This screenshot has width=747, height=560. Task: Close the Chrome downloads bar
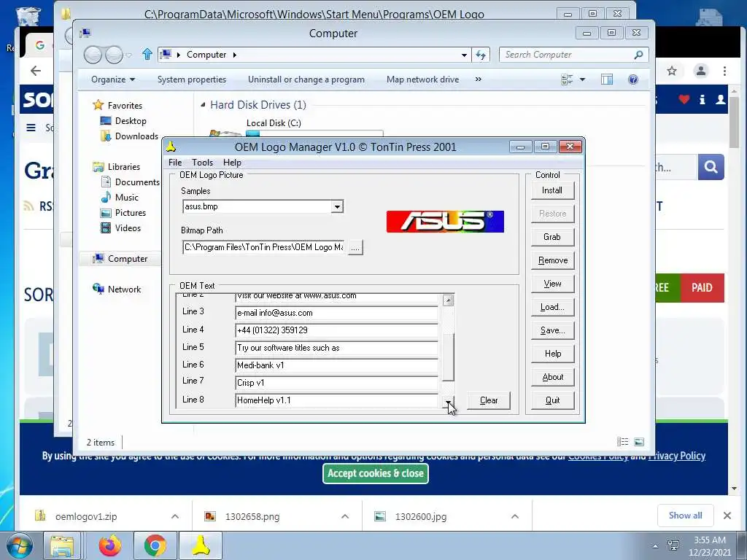pyautogui.click(x=727, y=516)
